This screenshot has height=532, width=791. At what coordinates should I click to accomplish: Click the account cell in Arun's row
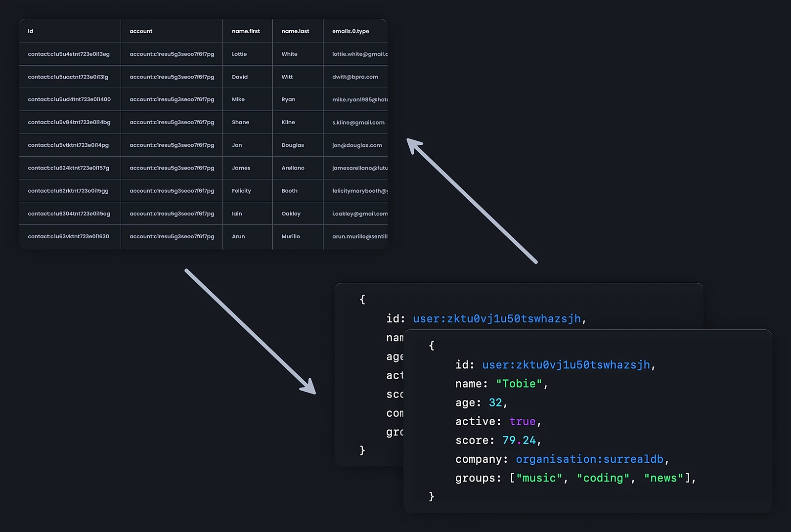pyautogui.click(x=172, y=236)
